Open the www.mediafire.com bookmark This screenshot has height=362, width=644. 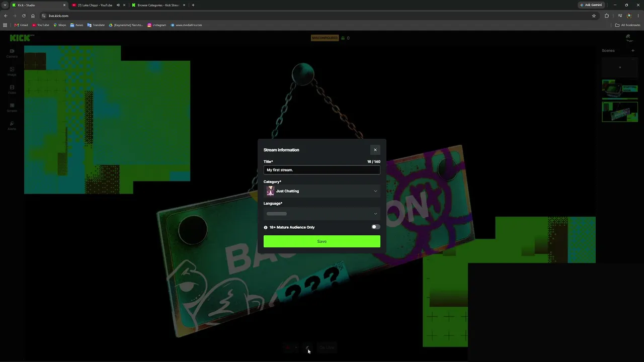[186, 25]
